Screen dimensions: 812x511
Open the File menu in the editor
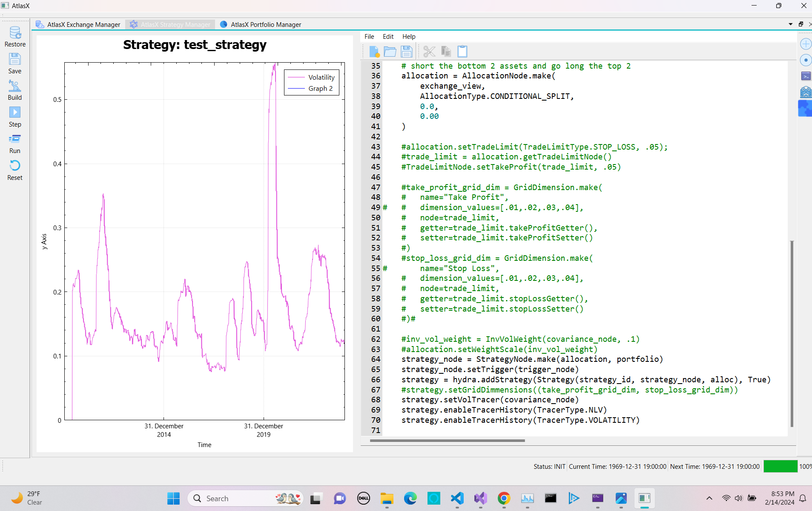point(369,37)
